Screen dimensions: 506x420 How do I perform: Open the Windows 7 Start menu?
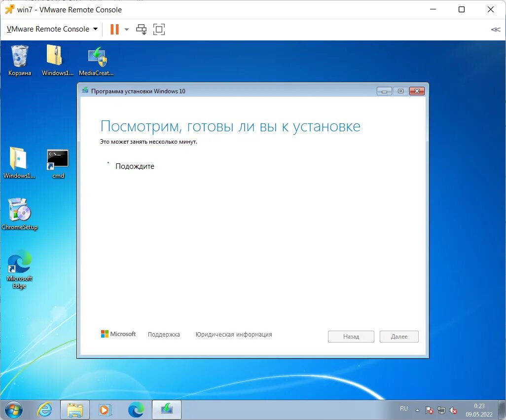13,410
